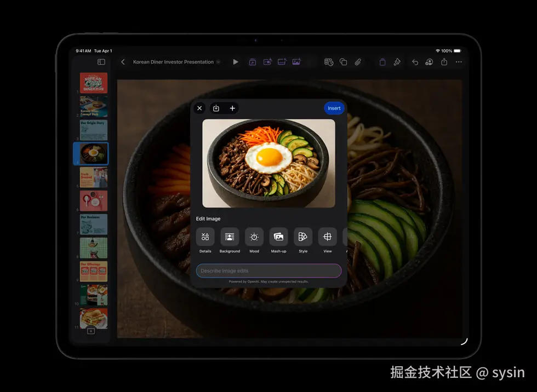Select the Details edit option

(x=205, y=238)
